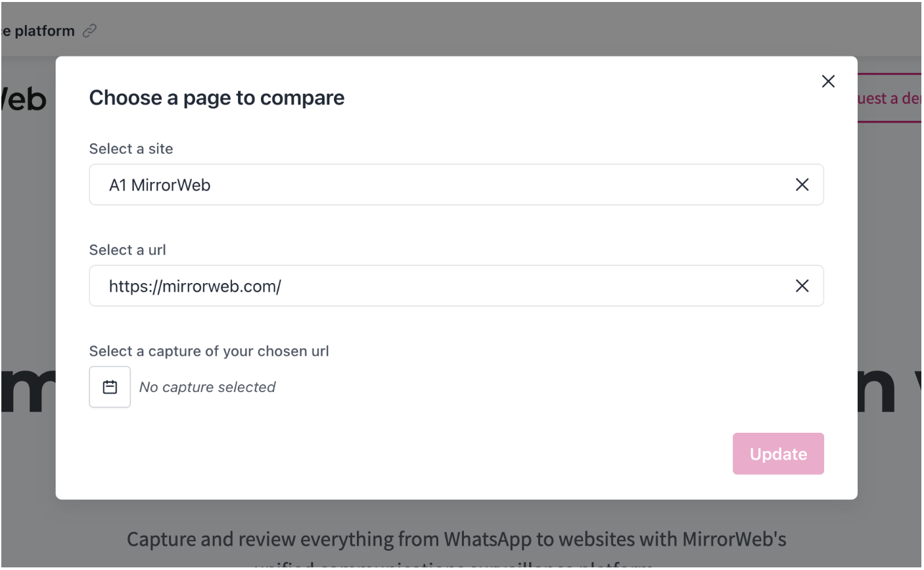Open the Select a url dropdown

456,286
